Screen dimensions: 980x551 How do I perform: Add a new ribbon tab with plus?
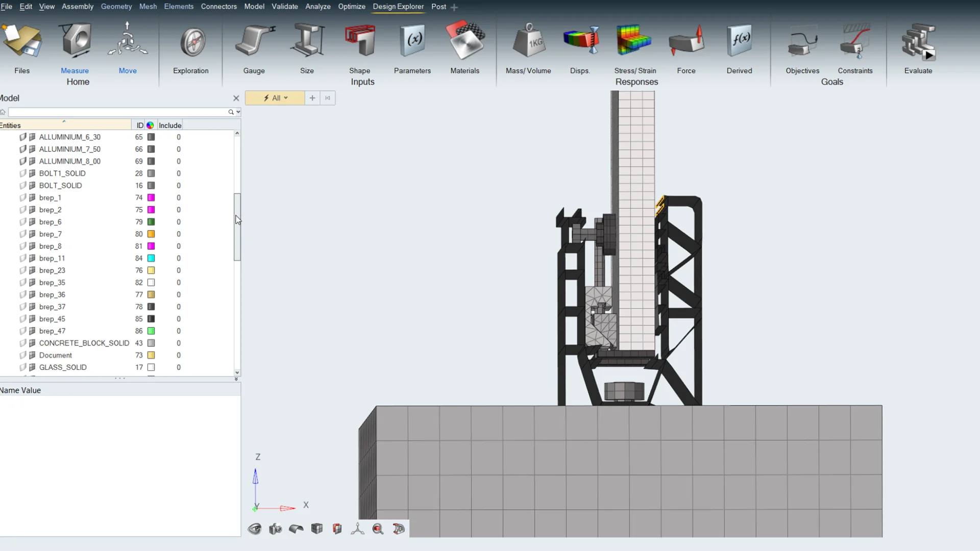tap(454, 7)
